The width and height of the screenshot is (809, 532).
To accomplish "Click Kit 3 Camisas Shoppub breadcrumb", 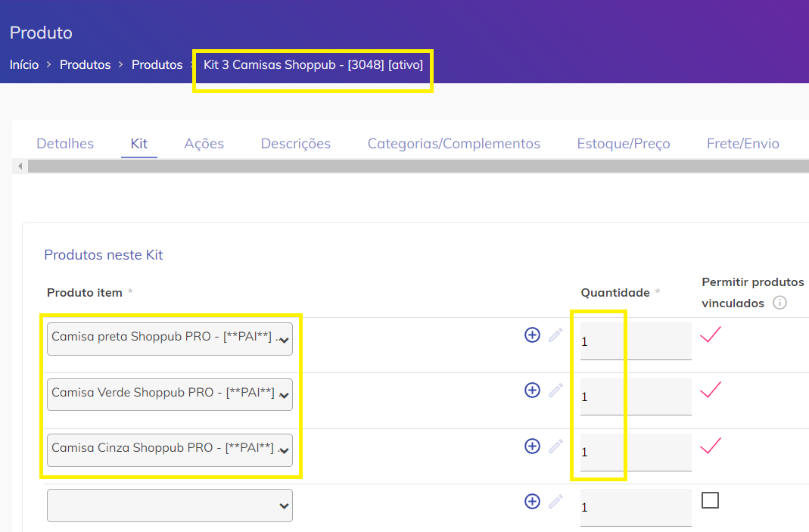I will [313, 64].
